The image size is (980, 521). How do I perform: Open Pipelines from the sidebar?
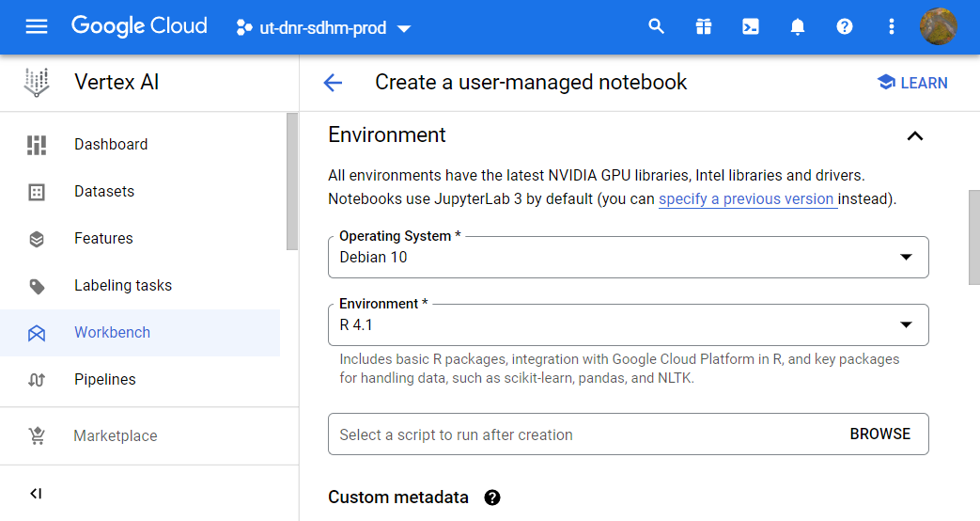pos(105,379)
